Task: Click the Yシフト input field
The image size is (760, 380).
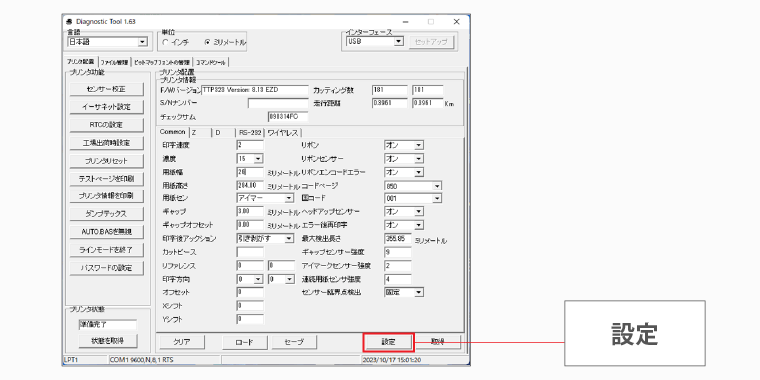Action: [250, 319]
